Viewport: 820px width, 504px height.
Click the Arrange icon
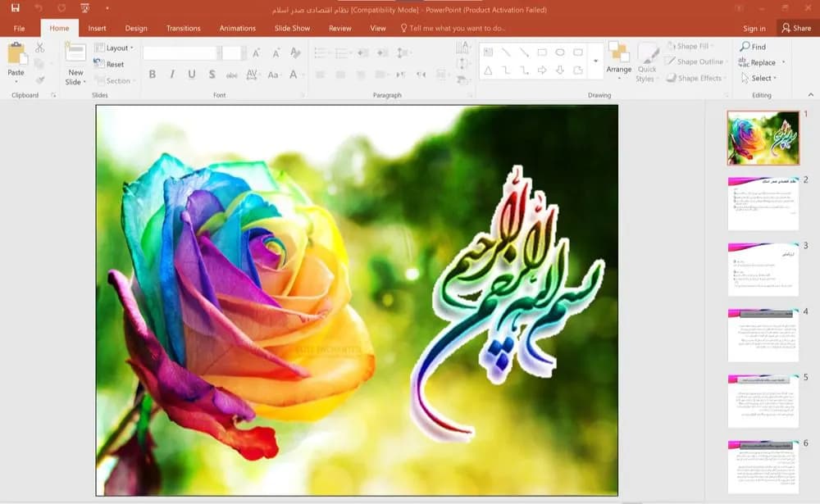(x=618, y=52)
